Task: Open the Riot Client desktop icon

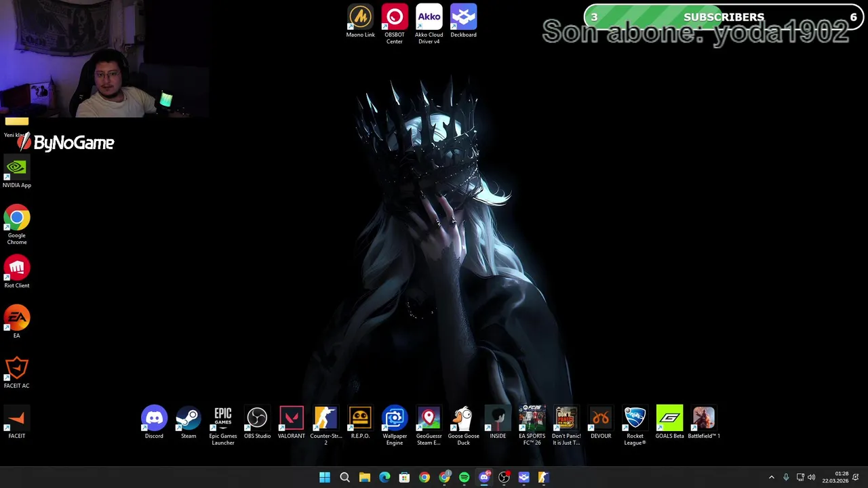Action: 17,272
